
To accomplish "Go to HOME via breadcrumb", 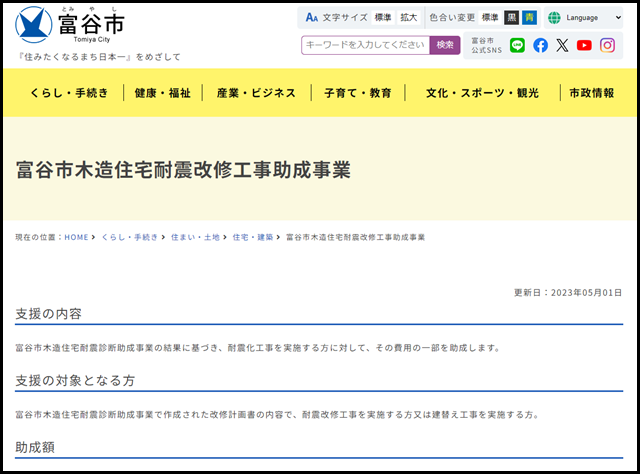I will coord(77,237).
